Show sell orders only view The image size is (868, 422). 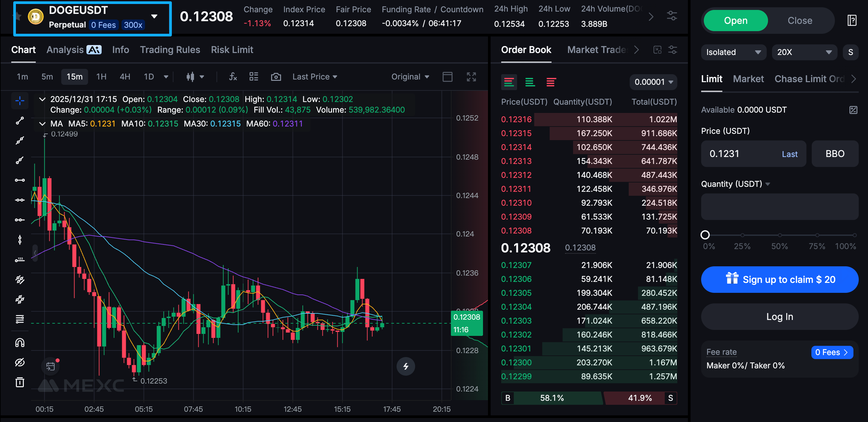click(x=551, y=82)
